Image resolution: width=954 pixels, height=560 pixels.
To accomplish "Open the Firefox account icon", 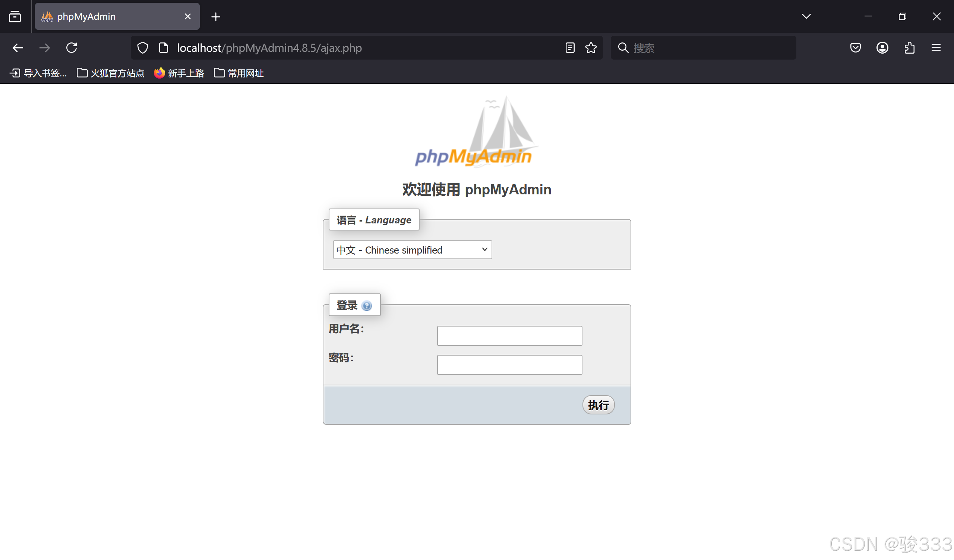I will tap(882, 48).
